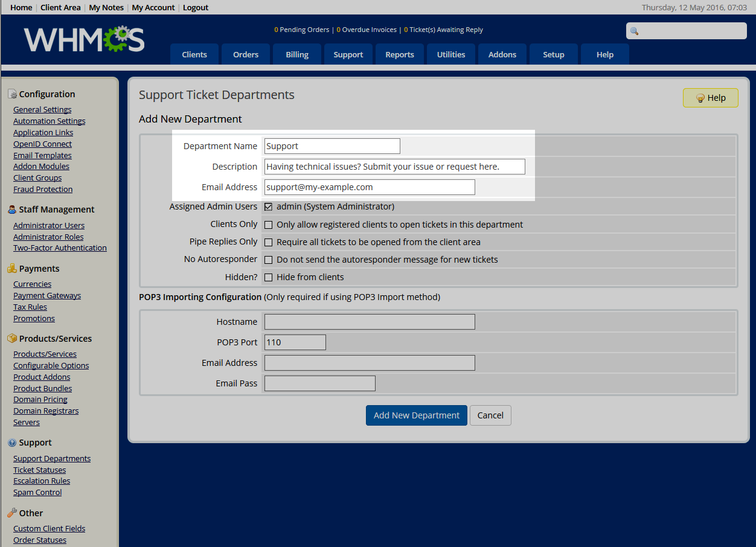Viewport: 756px width, 547px height.
Task: Open OpenID Connect link
Action: (x=43, y=144)
